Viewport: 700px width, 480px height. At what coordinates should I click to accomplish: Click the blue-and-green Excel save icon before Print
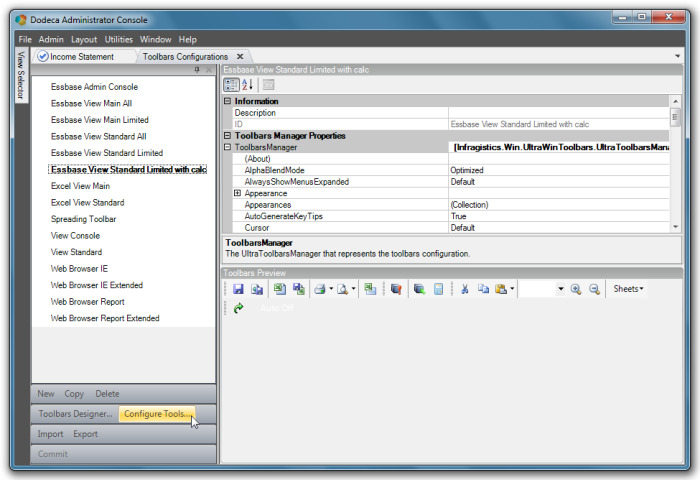tap(299, 289)
